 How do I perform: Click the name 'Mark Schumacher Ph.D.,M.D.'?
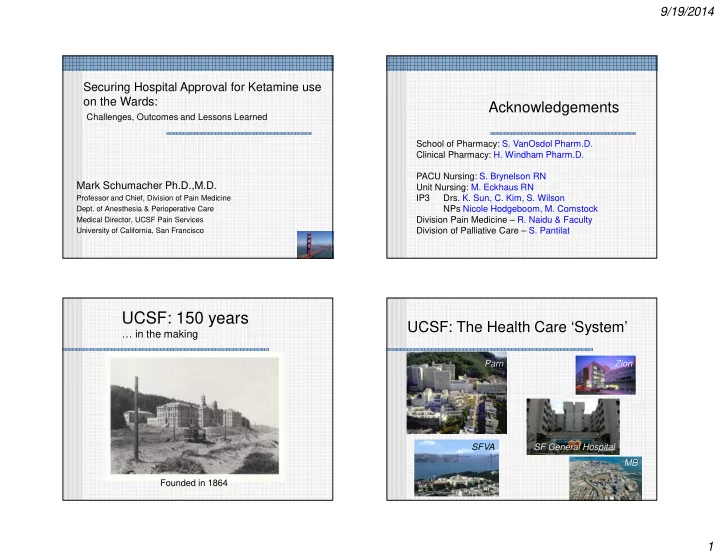[x=146, y=186]
